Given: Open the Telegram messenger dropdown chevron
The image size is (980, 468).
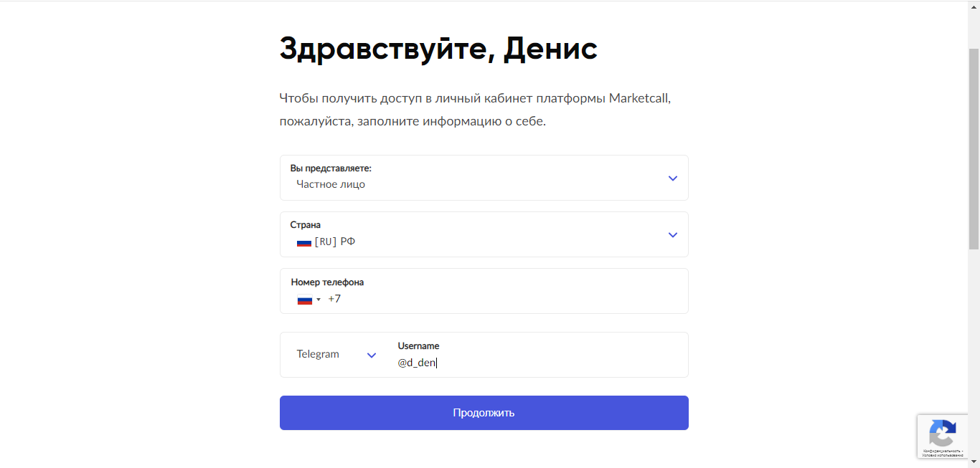Looking at the screenshot, I should point(372,355).
